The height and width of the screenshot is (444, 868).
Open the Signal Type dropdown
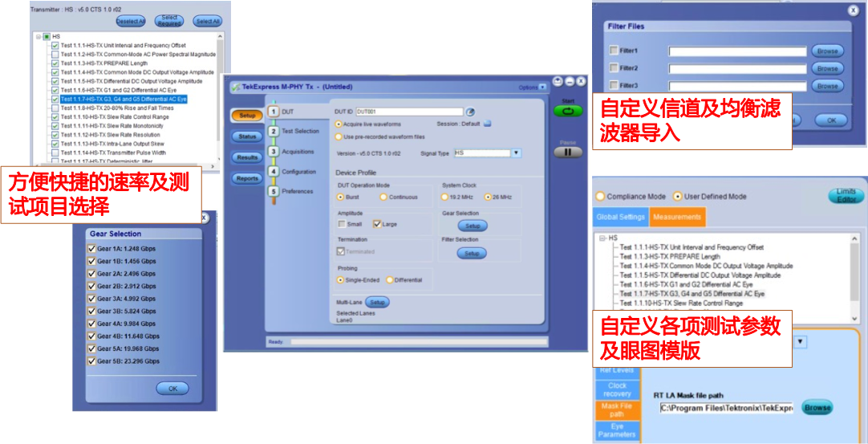point(516,153)
